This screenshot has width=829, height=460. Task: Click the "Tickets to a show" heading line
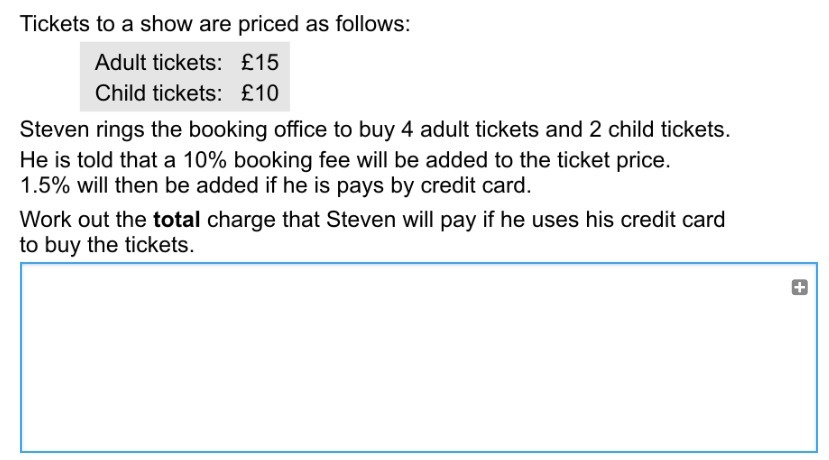(215, 24)
